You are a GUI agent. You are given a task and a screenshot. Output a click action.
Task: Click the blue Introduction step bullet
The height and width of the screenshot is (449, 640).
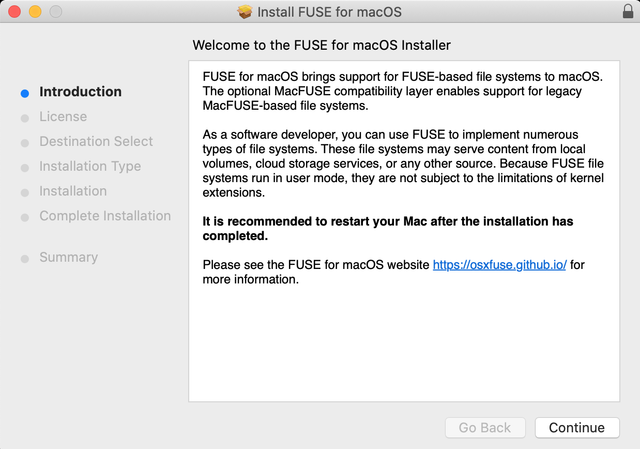[x=25, y=93]
